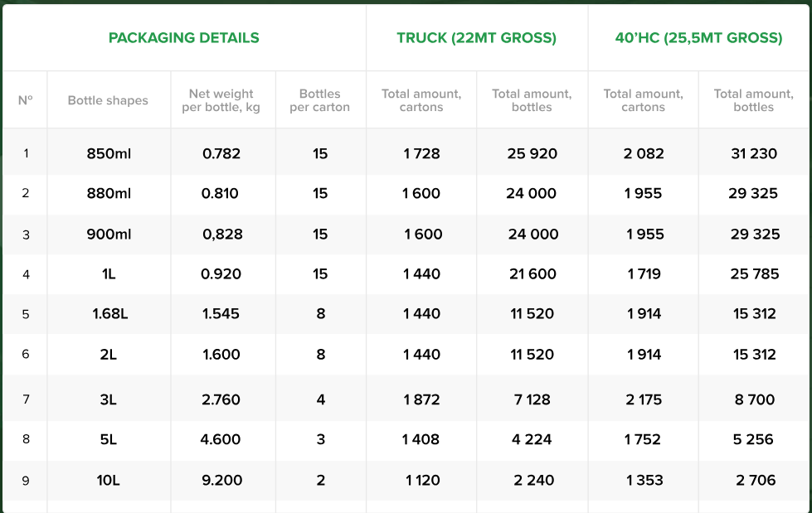Screen dimensions: 812x513
Task: Click the 880ml bottle shape cell
Action: tap(109, 194)
